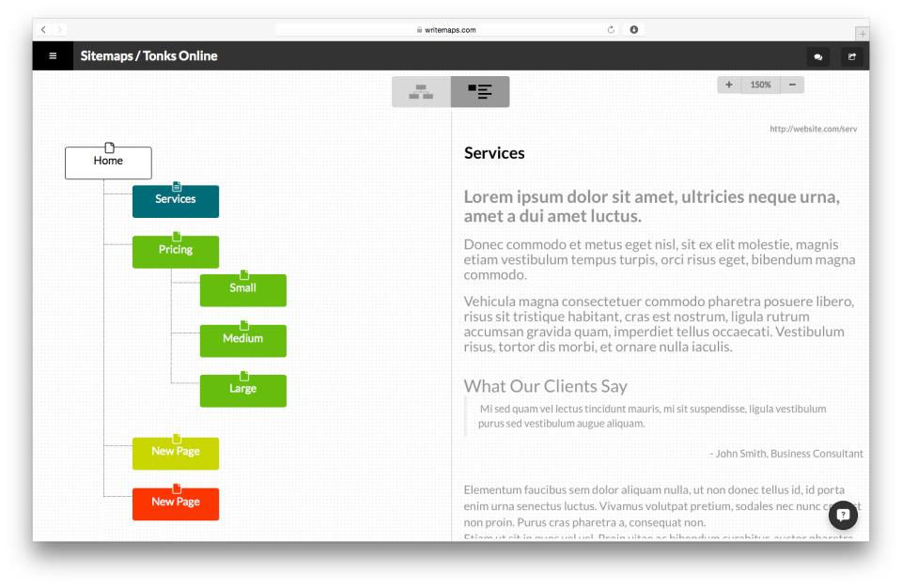Viewport: 902px width, 588px height.
Task: Zoom in with plus button
Action: (x=729, y=85)
